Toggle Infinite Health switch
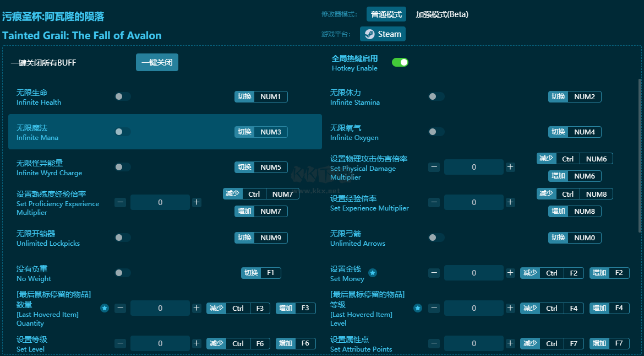The height and width of the screenshot is (356, 644). pyautogui.click(x=122, y=96)
